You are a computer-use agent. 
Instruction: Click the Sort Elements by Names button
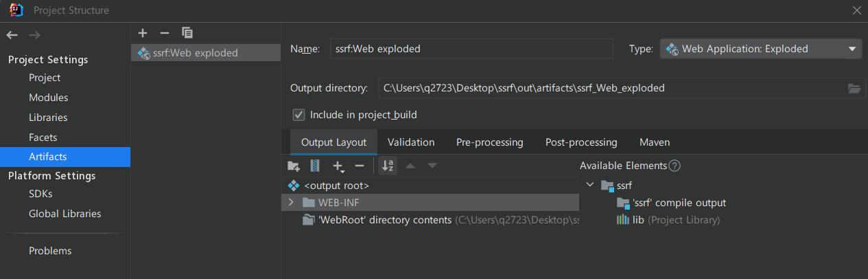[388, 166]
